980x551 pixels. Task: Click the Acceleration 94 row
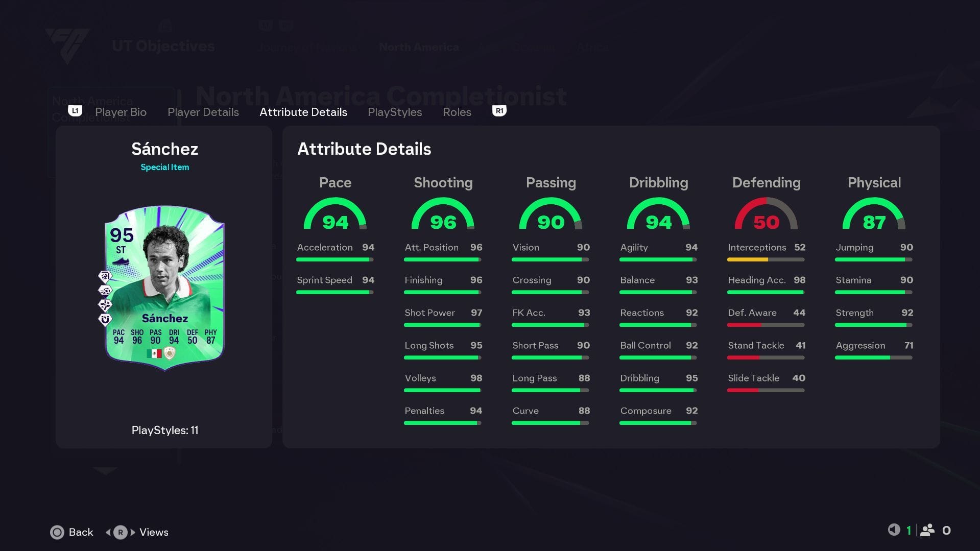pos(335,252)
